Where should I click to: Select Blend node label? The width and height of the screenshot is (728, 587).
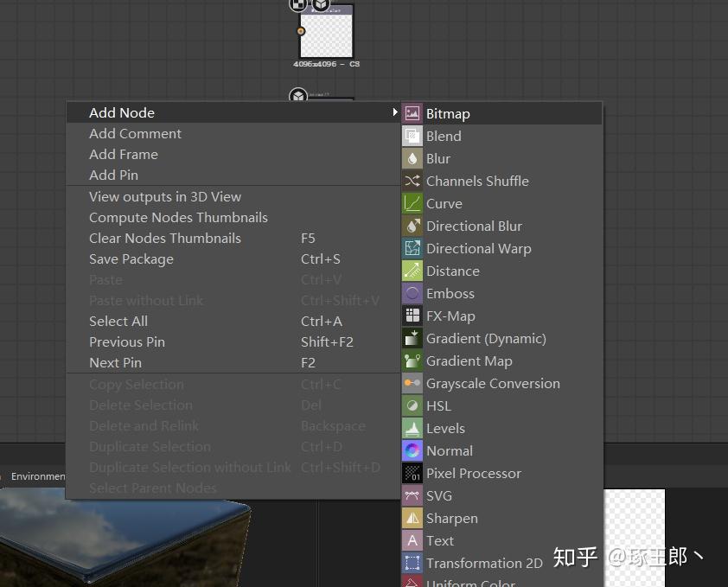tap(444, 136)
